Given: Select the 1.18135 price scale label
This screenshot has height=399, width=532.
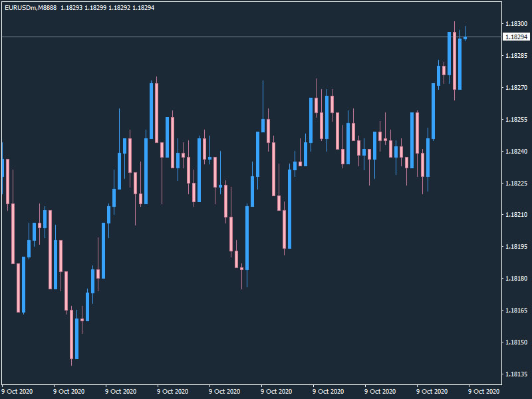Looking at the screenshot, I should [516, 374].
